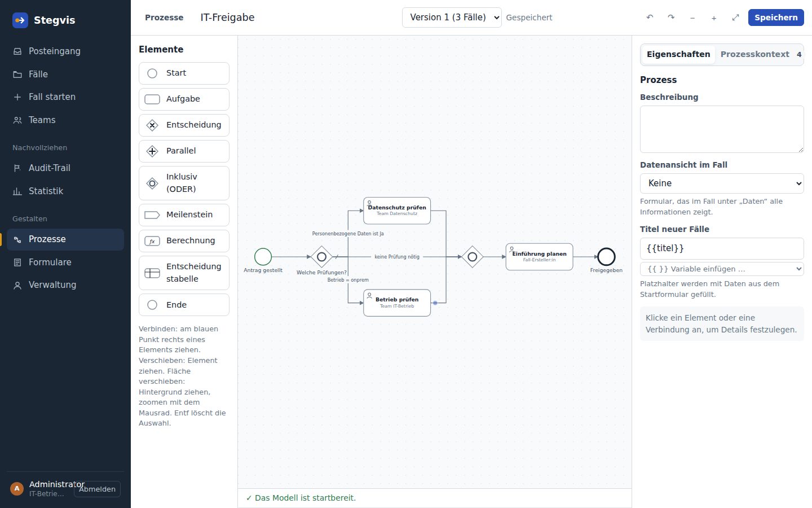Pick the Ende element from palette
Screen dimensions: 812x508
(x=184, y=305)
